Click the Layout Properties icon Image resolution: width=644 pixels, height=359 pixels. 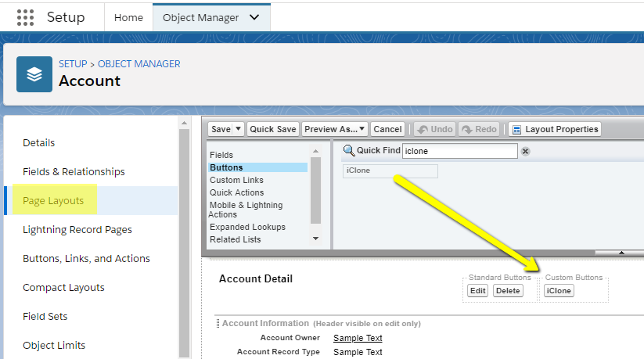tap(516, 130)
